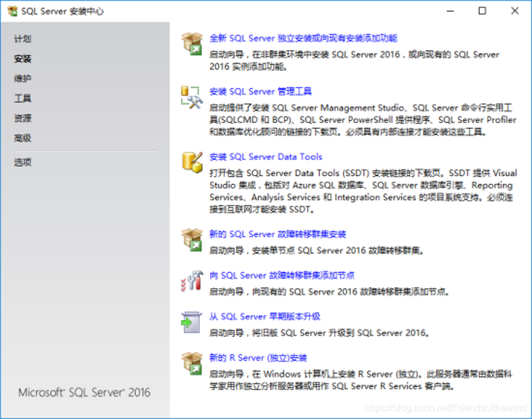The width and height of the screenshot is (532, 419).
Task: Click the description starting 打开包含 SQL Server Data Tools
Action: click(363, 191)
